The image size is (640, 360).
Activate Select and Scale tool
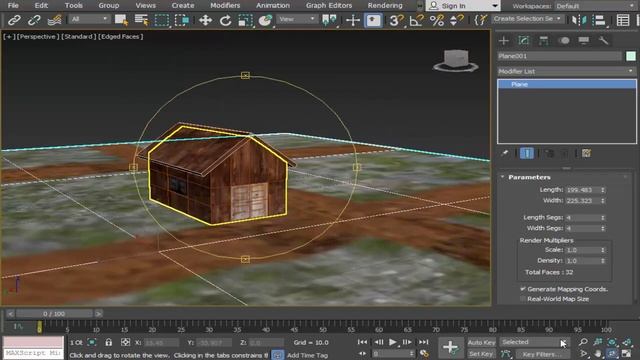[245, 20]
